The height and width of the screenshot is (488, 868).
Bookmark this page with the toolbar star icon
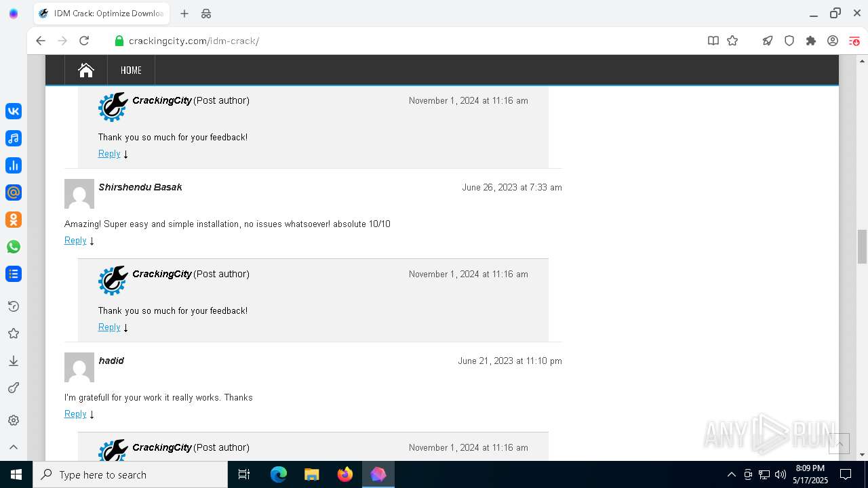click(x=732, y=41)
